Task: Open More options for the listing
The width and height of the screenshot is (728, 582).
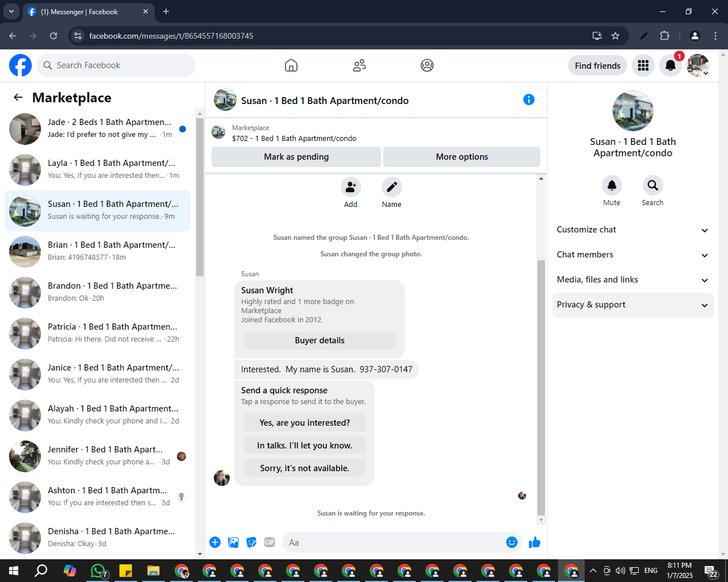Action: tap(462, 157)
